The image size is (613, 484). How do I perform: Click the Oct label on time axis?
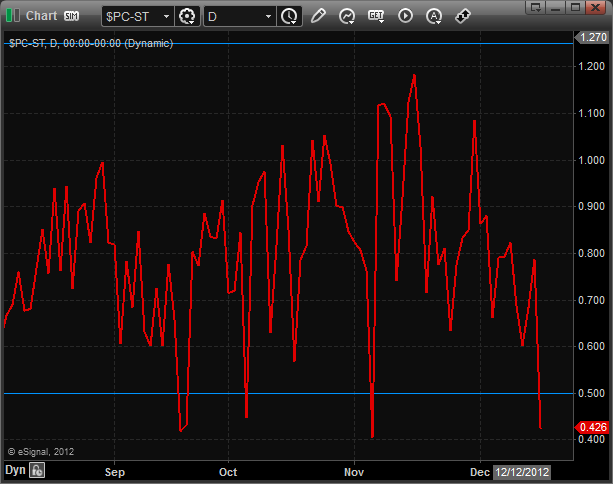(228, 472)
